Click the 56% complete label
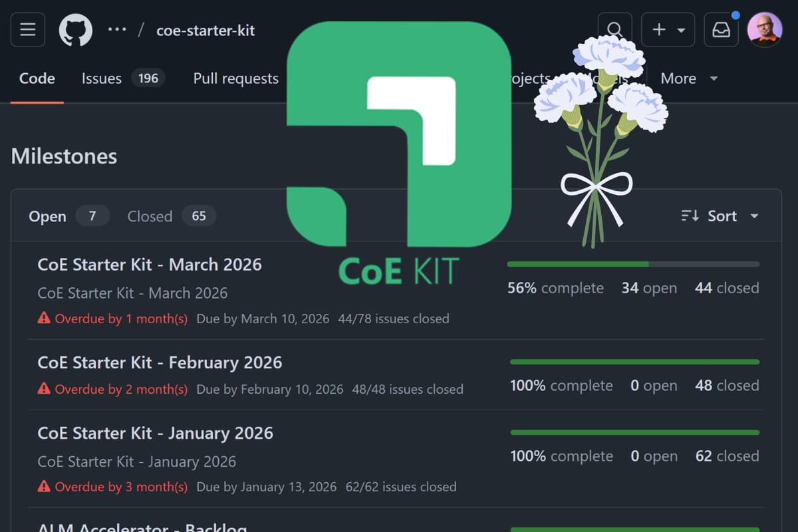 pyautogui.click(x=555, y=288)
